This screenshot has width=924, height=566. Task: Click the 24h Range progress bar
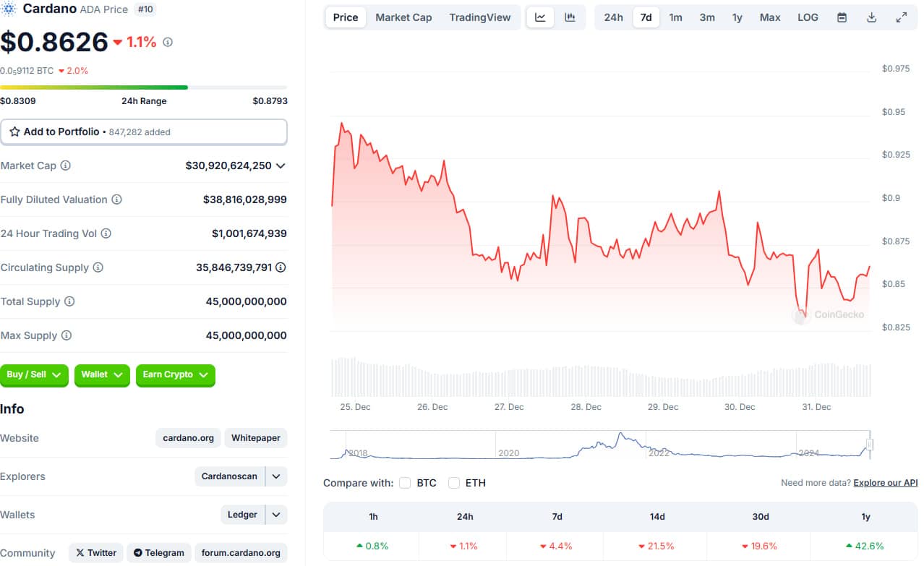pos(143,87)
